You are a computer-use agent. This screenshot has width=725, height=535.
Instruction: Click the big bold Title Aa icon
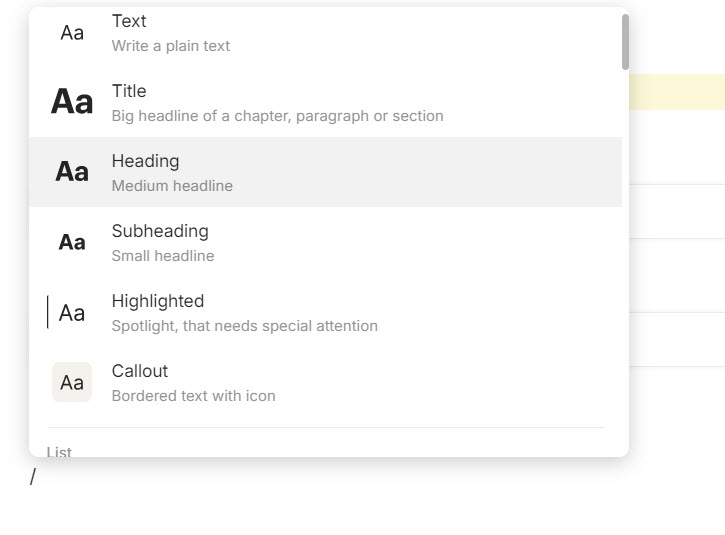click(72, 102)
